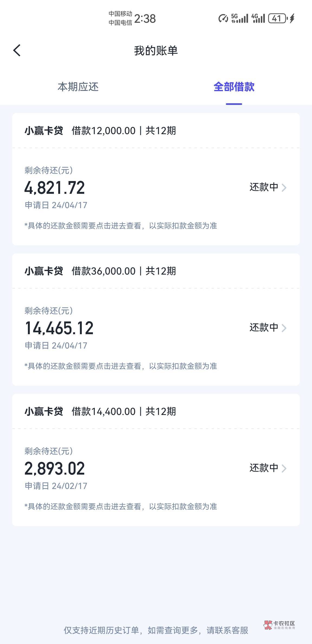Tap the 我的账单 page title
This screenshot has width=312, height=644.
point(156,51)
